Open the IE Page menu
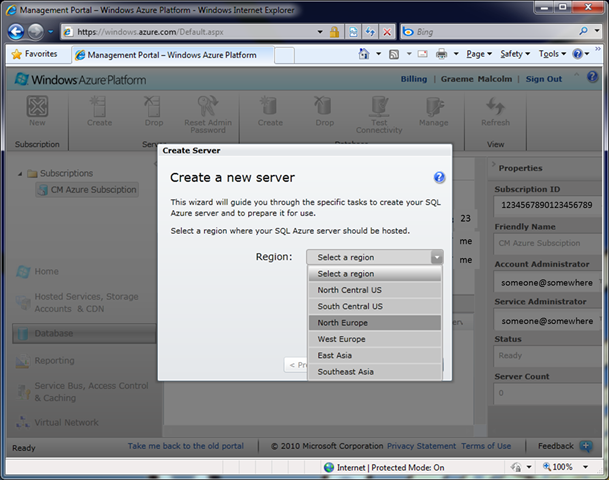The height and width of the screenshot is (480, 609). coord(479,54)
